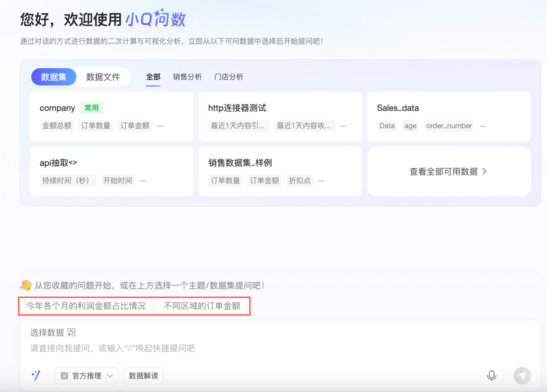
Task: Switch to the 数据文件 toggle tab
Action: (x=103, y=77)
